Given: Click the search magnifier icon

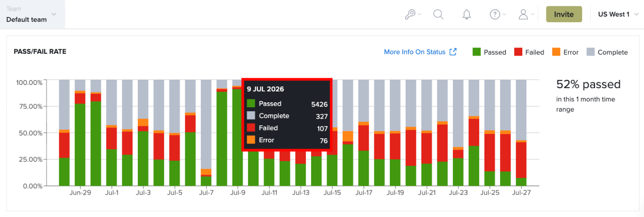Looking at the screenshot, I should coord(438,14).
